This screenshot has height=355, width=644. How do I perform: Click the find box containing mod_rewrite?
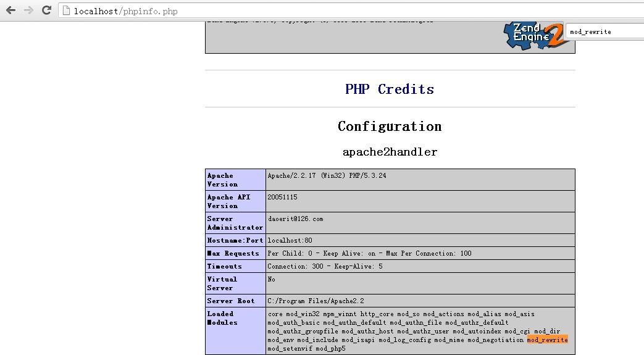(604, 31)
